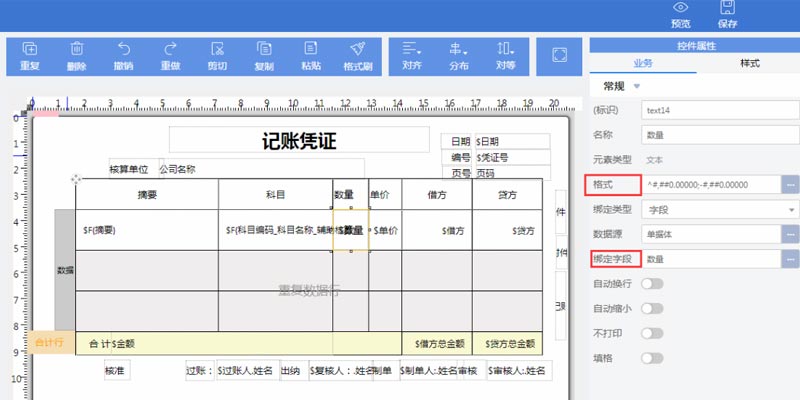
Task: Click the 剪切 cut icon
Action: [217, 49]
